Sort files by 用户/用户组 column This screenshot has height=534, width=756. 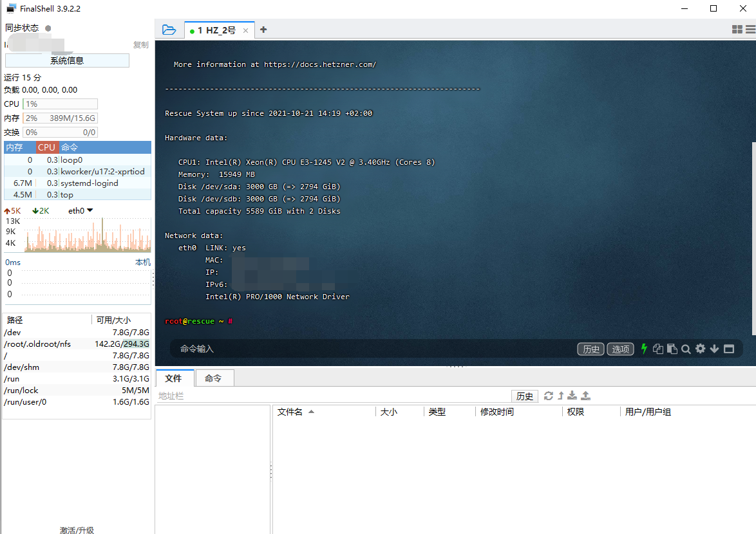click(x=688, y=412)
